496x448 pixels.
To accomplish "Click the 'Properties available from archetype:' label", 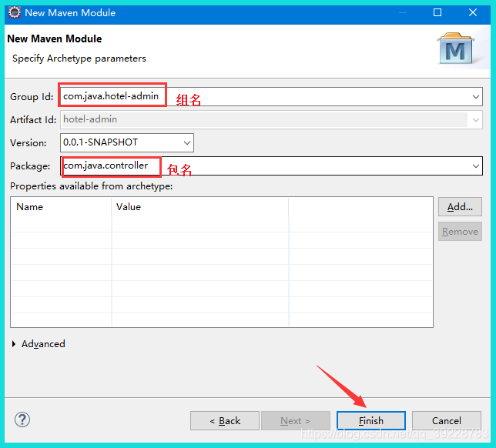I will pyautogui.click(x=92, y=186).
